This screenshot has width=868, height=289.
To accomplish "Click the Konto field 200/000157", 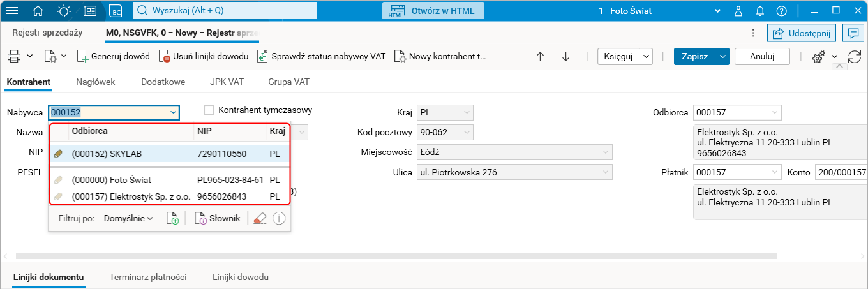I will (841, 172).
